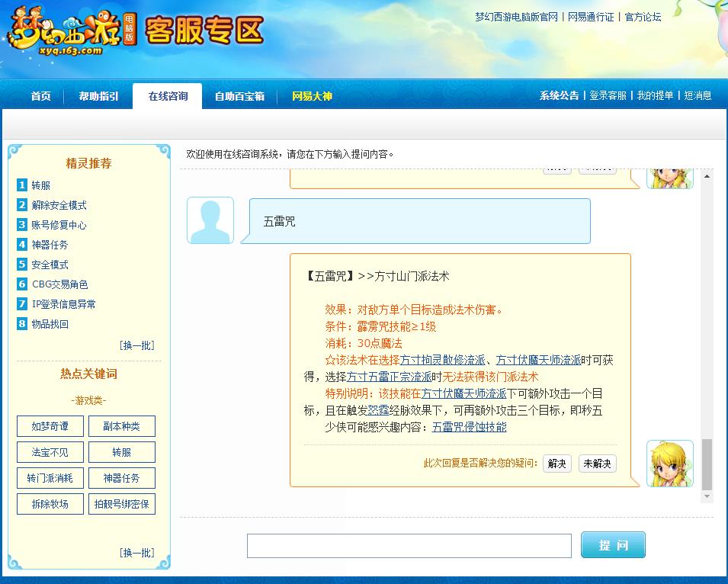
Task: Click the 拍靓号绑密保 keyword button
Action: pyautogui.click(x=122, y=504)
